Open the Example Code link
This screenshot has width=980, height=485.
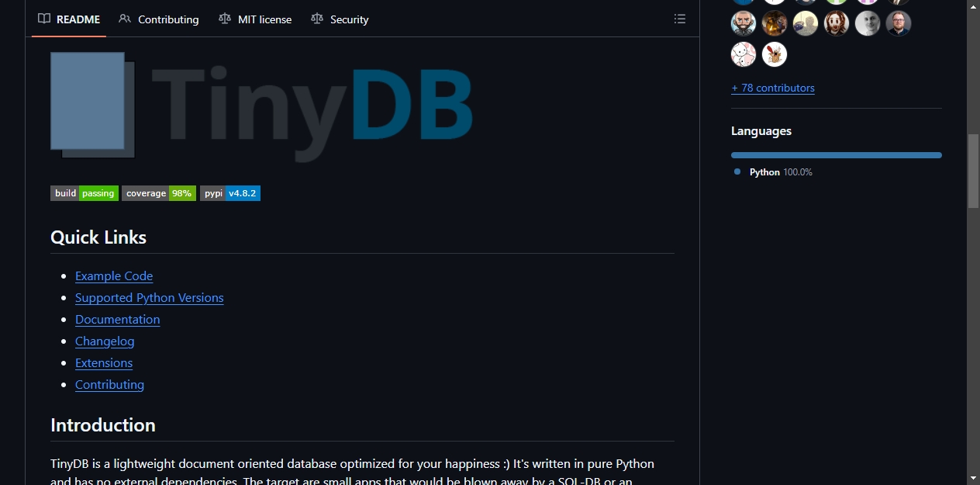click(x=114, y=275)
